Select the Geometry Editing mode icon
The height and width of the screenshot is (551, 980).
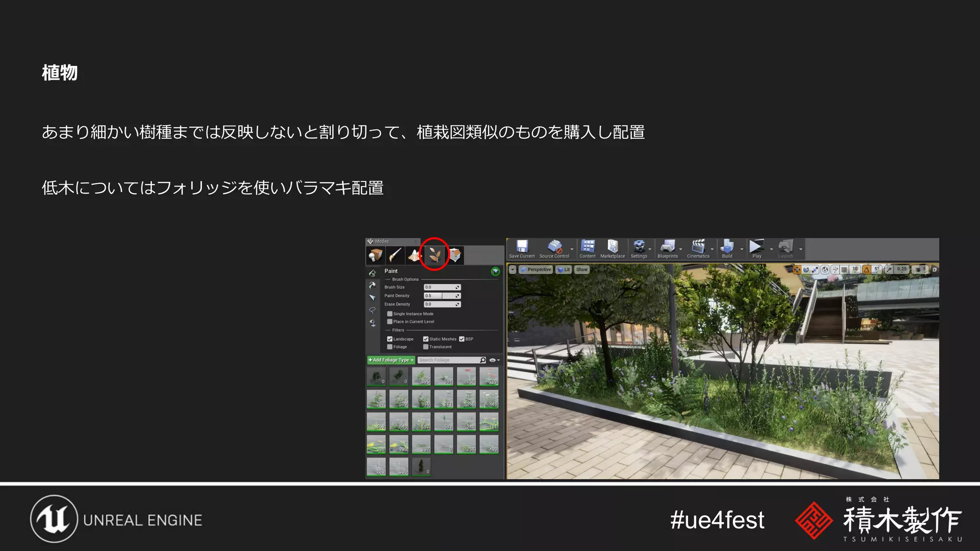(x=455, y=255)
